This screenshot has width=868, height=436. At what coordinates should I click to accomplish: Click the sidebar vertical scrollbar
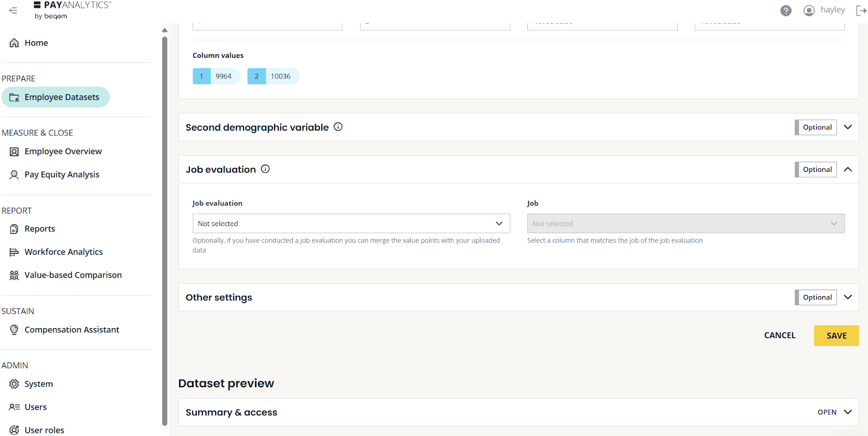tap(164, 228)
